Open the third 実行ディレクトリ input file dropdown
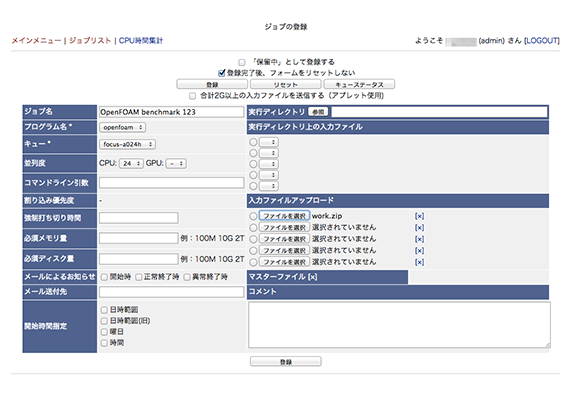 pyautogui.click(x=269, y=164)
